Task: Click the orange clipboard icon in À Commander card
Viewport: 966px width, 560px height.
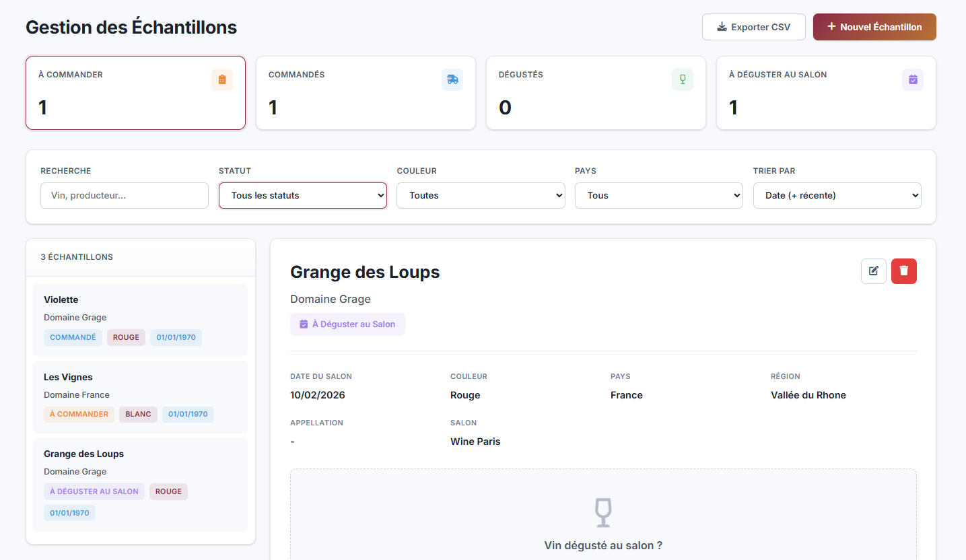Action: point(222,79)
